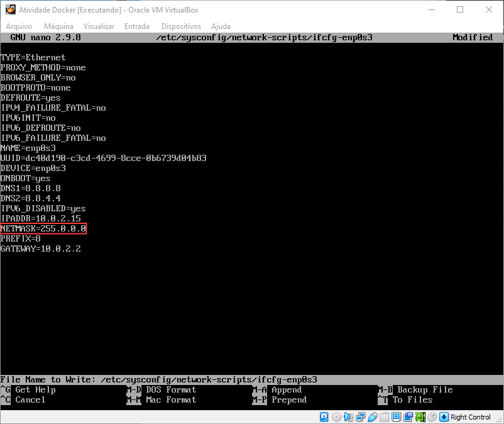Click the shared folders status indicator
The height and width of the screenshot is (424, 504).
click(385, 416)
